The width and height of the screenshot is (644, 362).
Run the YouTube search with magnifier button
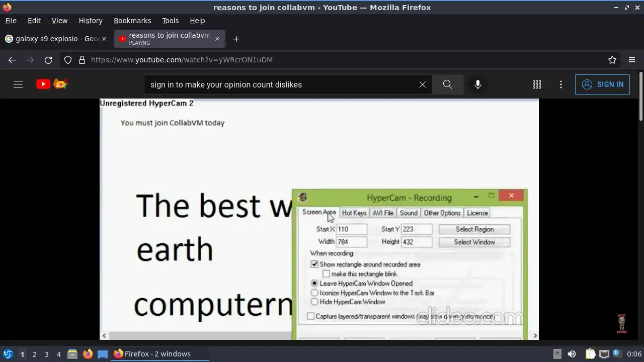[447, 84]
